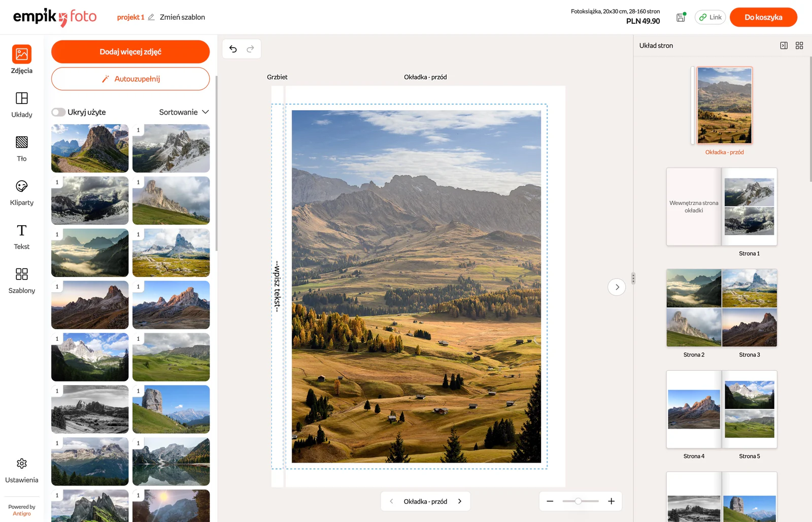Screen dimensions: 812x522
Task: Select the Strona 1 page thumbnail
Action: point(750,206)
